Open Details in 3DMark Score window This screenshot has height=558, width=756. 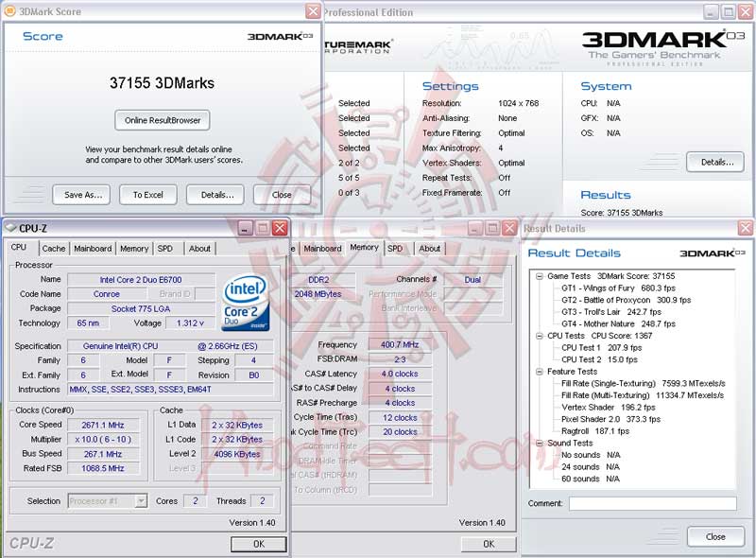[215, 195]
